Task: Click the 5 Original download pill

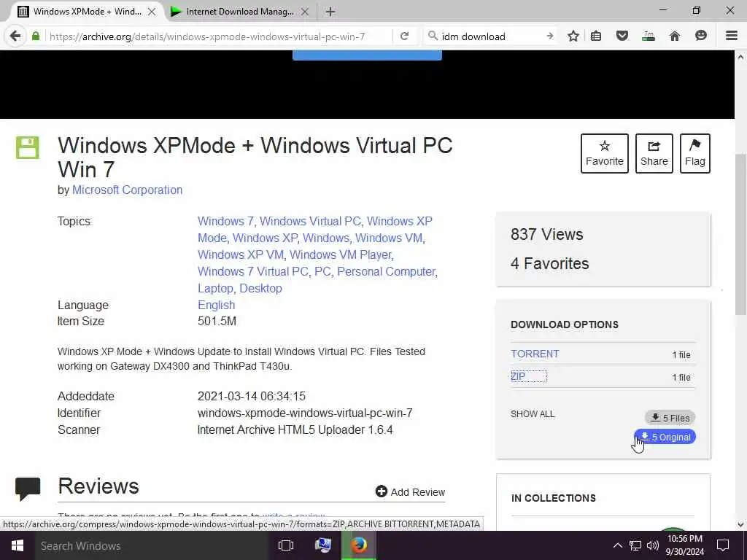Action: (x=665, y=437)
